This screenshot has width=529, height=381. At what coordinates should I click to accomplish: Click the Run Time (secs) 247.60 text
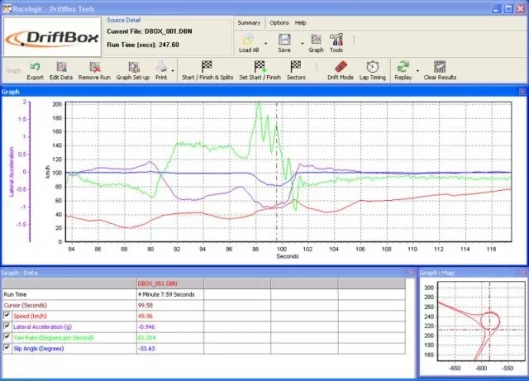click(143, 45)
